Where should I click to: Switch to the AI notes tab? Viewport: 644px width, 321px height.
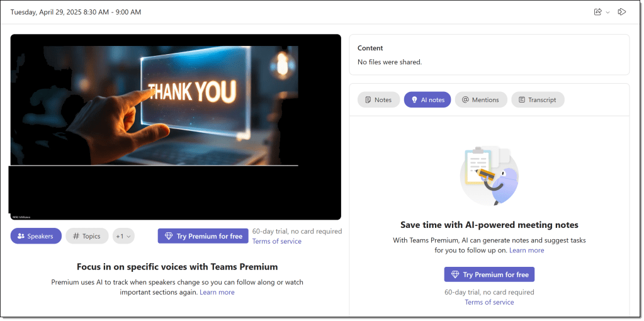(427, 99)
